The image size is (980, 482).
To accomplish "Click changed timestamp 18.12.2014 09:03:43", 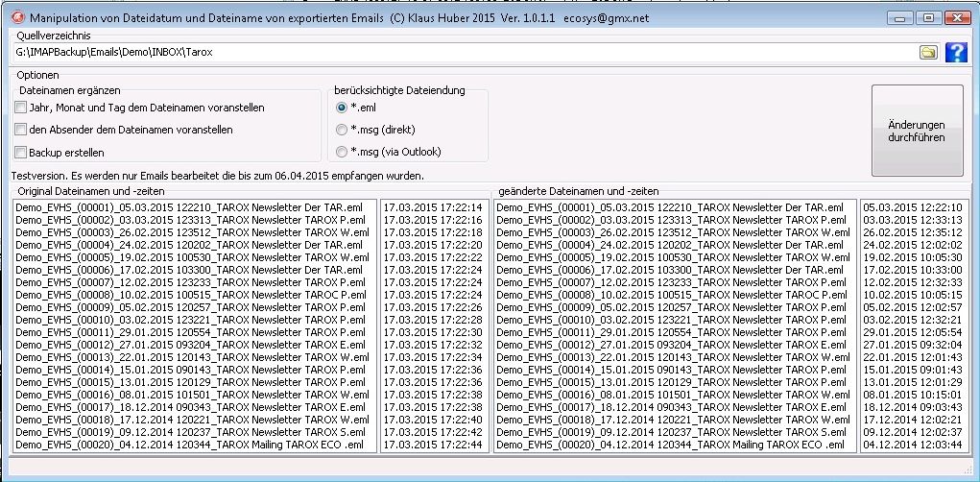I will [913, 407].
